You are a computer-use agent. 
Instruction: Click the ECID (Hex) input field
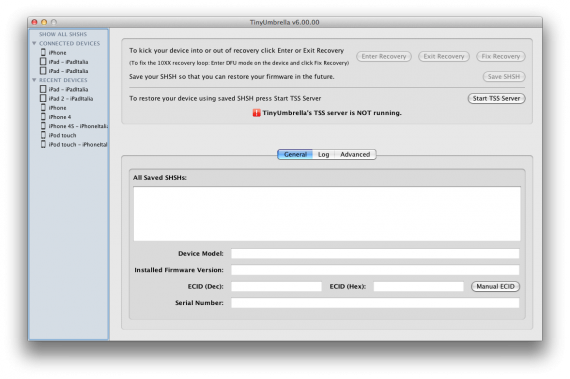(x=418, y=286)
